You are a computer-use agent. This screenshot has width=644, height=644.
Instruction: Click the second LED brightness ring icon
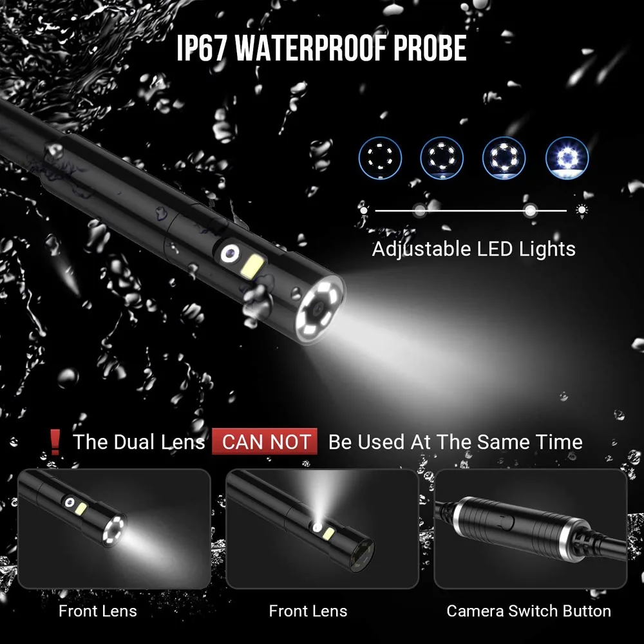[442, 158]
